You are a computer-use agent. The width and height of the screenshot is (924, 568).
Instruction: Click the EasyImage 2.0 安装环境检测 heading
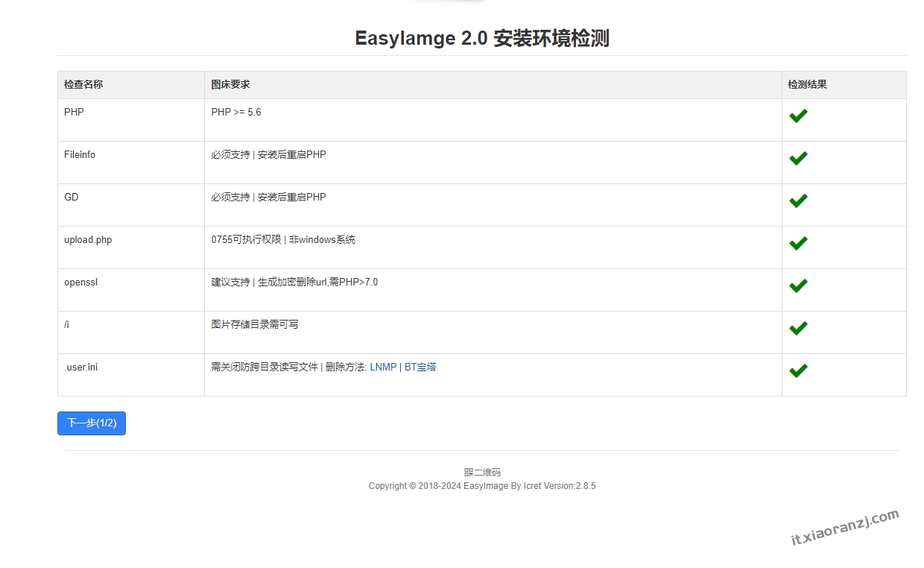[x=482, y=38]
